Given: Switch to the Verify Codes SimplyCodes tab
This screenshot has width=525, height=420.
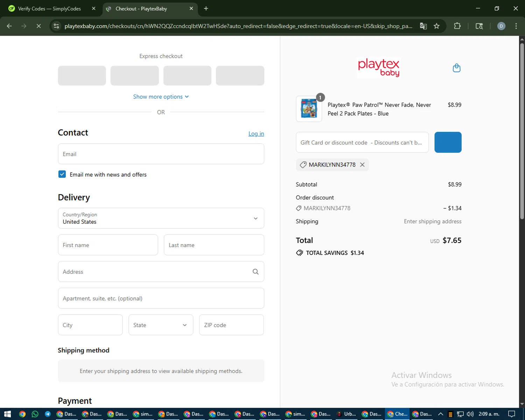Looking at the screenshot, I should 49,9.
